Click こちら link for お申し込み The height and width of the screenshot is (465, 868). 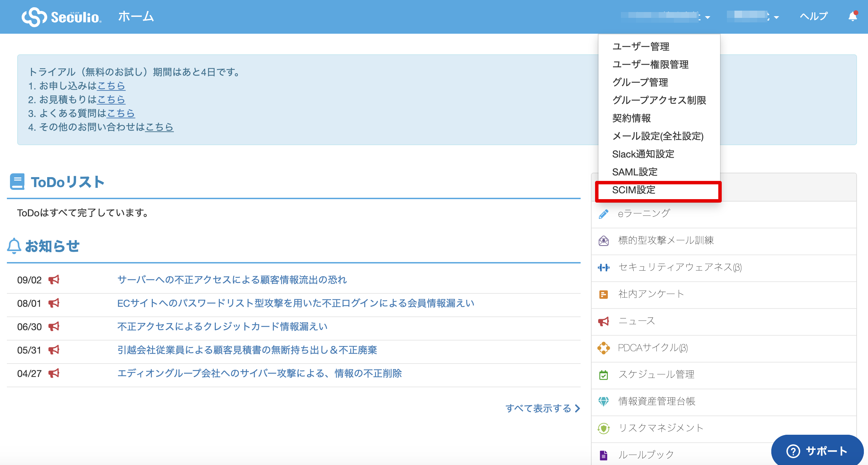click(111, 86)
